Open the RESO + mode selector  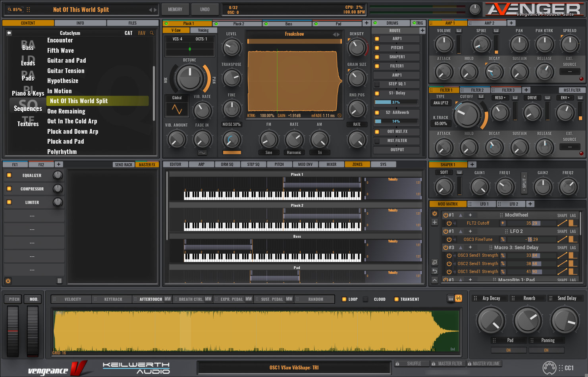pos(500,98)
